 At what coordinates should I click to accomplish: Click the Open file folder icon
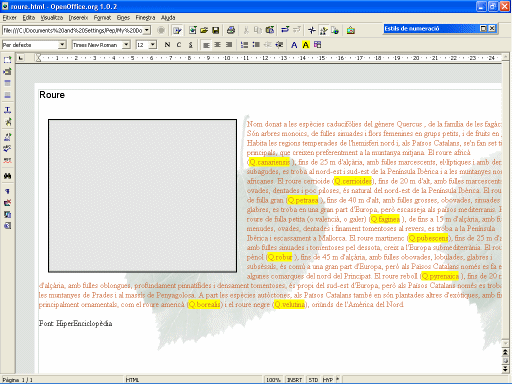coord(204,30)
